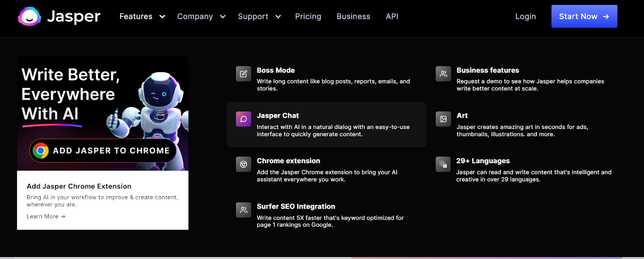Click the Add Jasper to Chrome button

(x=103, y=151)
